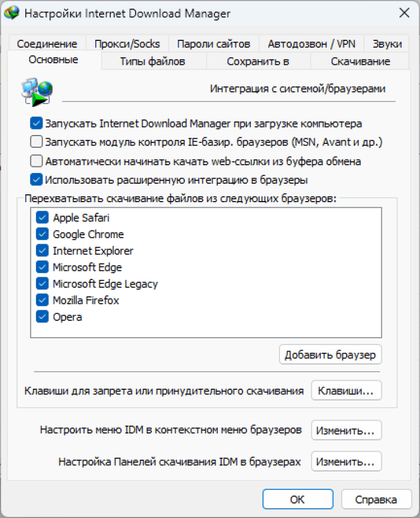This screenshot has height=518, width=420.
Task: Disable launching IDM at computer startup
Action: 36,123
